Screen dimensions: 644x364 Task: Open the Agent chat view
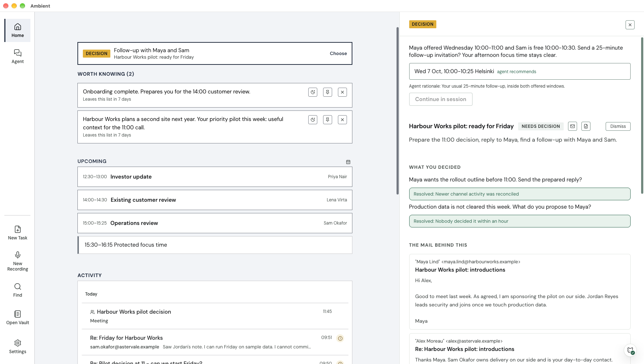[17, 57]
